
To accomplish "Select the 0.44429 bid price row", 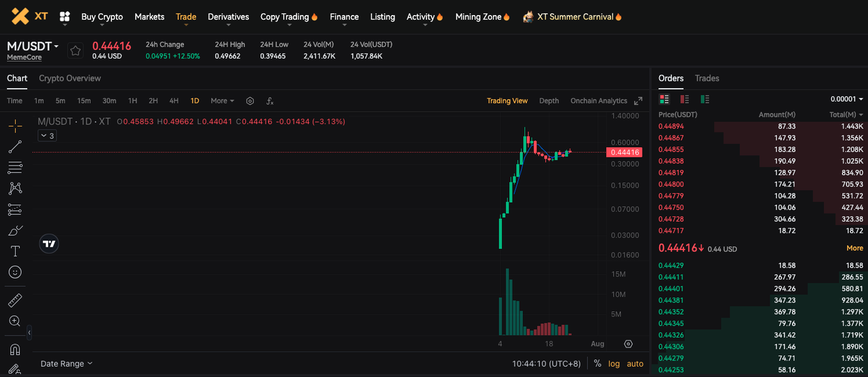I will [x=759, y=265].
